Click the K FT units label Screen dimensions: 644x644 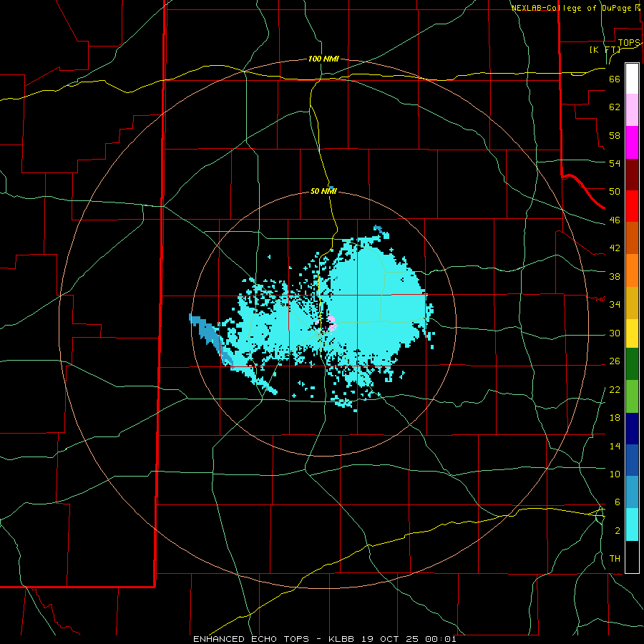coord(605,49)
